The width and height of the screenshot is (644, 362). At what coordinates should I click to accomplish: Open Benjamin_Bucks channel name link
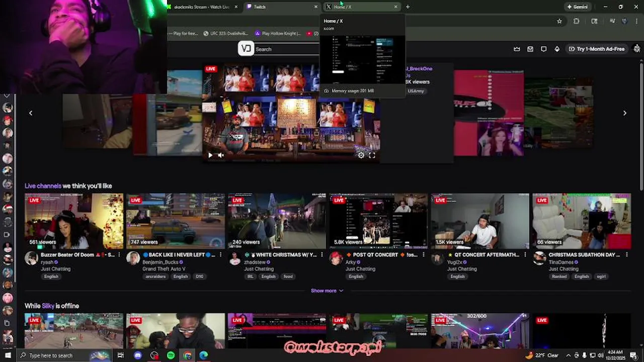tap(160, 262)
